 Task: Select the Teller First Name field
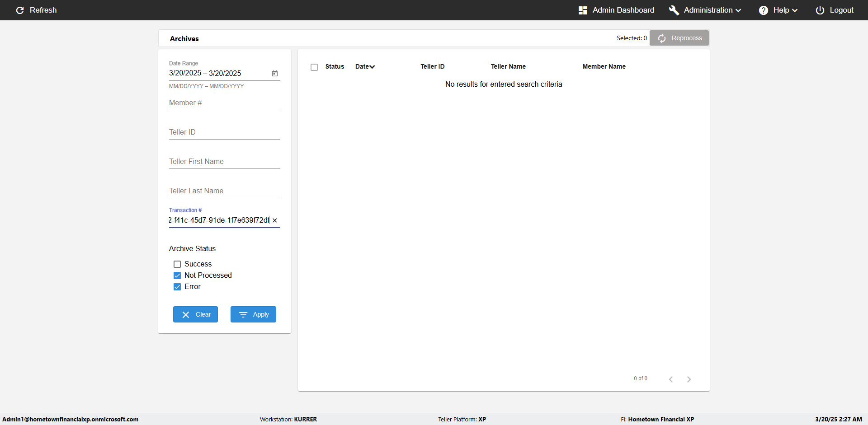[225, 162]
